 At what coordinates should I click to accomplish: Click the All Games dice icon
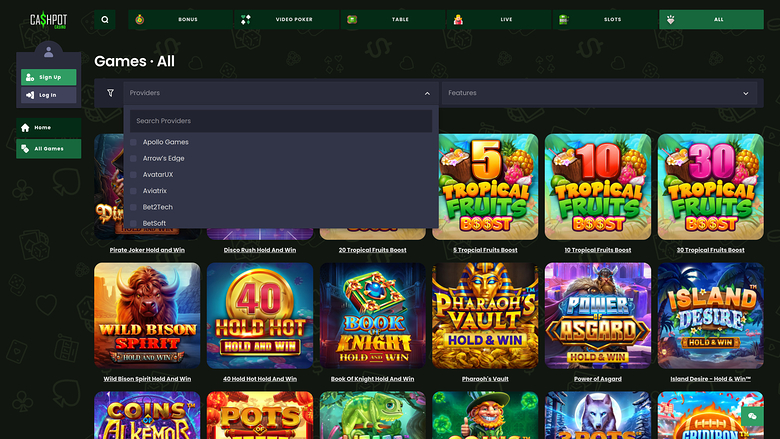click(x=25, y=149)
